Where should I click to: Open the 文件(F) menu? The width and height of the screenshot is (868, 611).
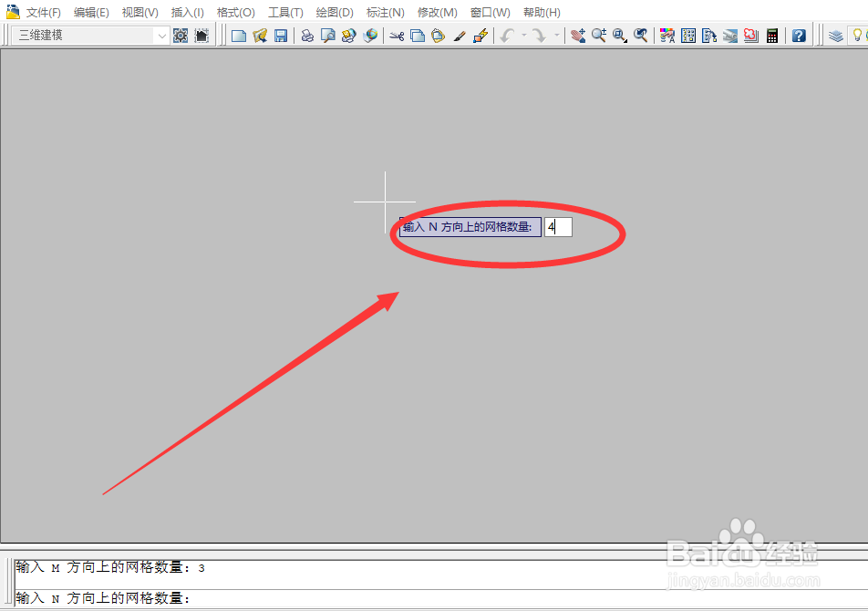pos(43,12)
